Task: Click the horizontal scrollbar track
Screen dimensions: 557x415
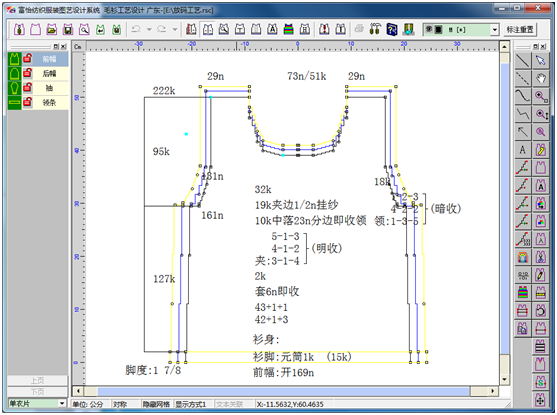Action: point(283,391)
